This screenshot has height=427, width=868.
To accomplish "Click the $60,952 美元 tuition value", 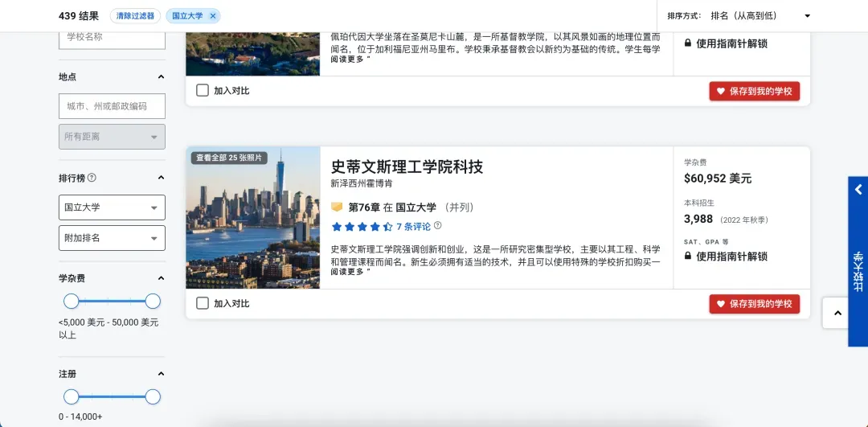I will (x=718, y=179).
